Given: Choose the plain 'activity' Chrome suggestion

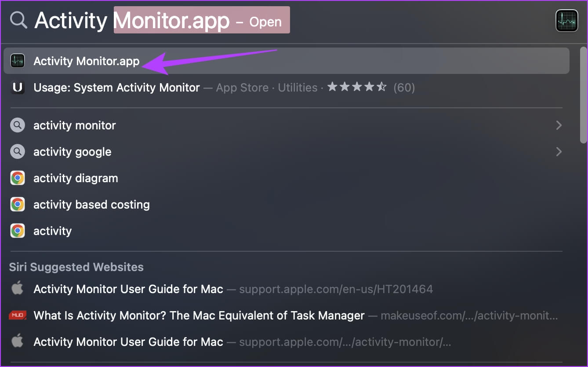Looking at the screenshot, I should pos(287,231).
